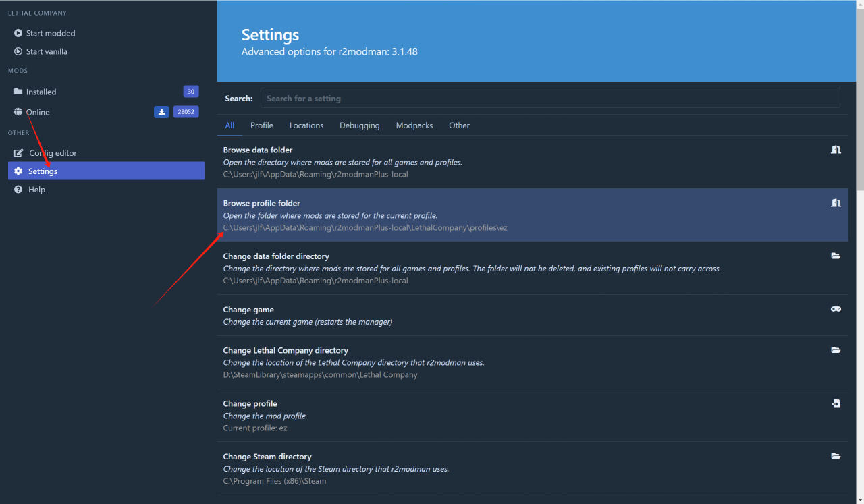
Task: Open the Online mods list
Action: 106,112
